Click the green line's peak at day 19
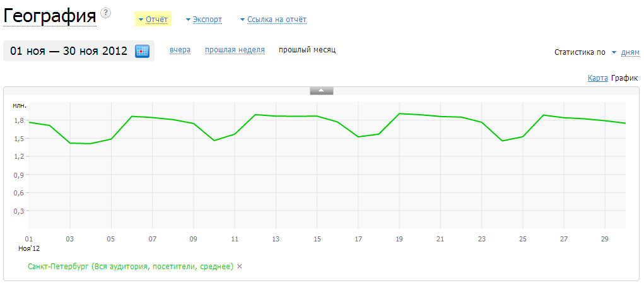644x283 pixels. pyautogui.click(x=399, y=113)
